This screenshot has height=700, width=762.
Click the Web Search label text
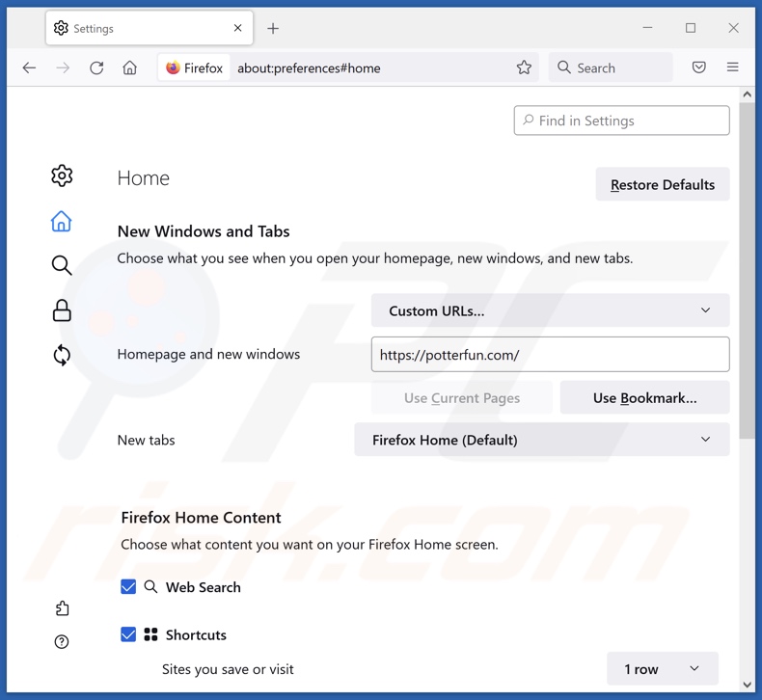[204, 587]
